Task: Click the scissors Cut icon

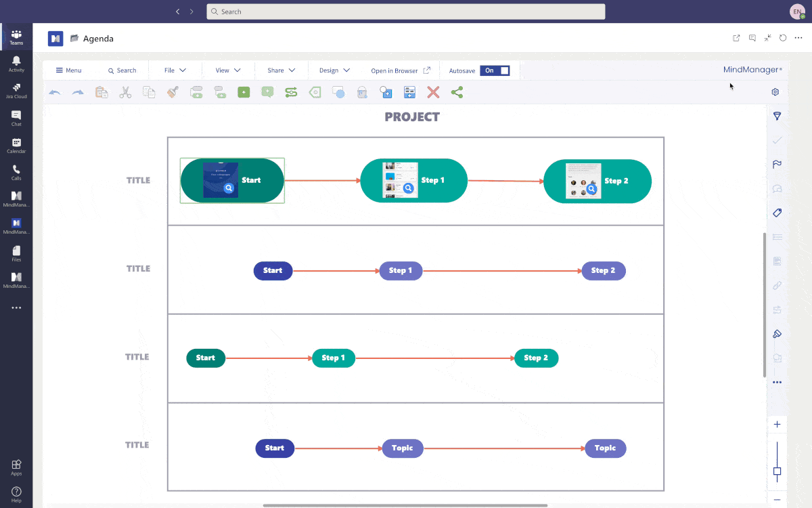Action: point(125,92)
